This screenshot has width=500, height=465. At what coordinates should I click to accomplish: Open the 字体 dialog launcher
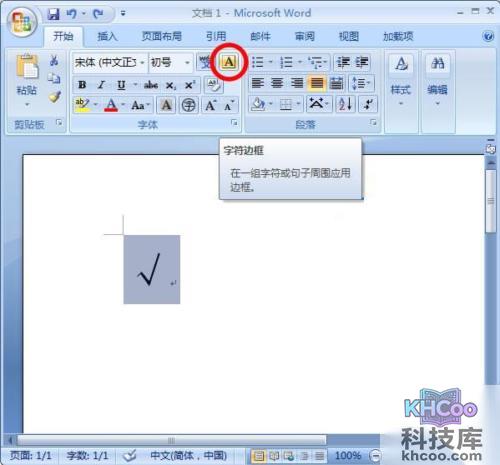click(x=234, y=123)
